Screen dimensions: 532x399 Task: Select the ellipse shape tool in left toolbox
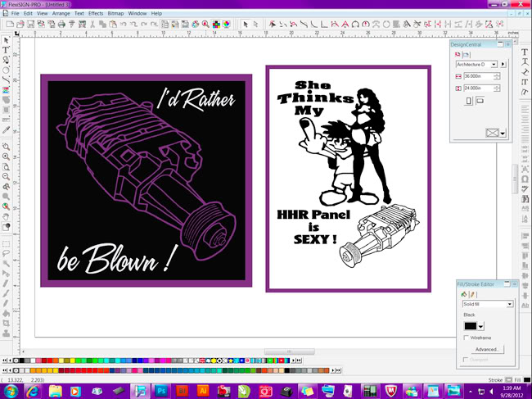click(6, 70)
